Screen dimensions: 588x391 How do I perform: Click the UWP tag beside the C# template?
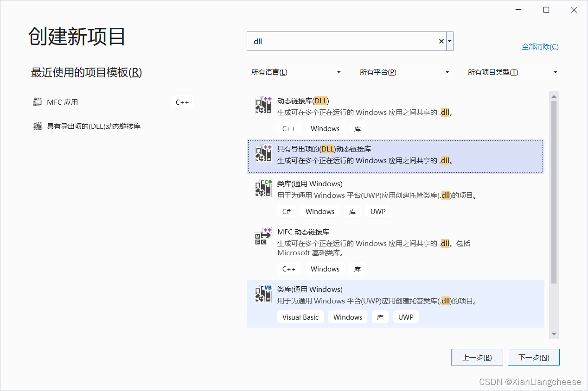point(378,212)
